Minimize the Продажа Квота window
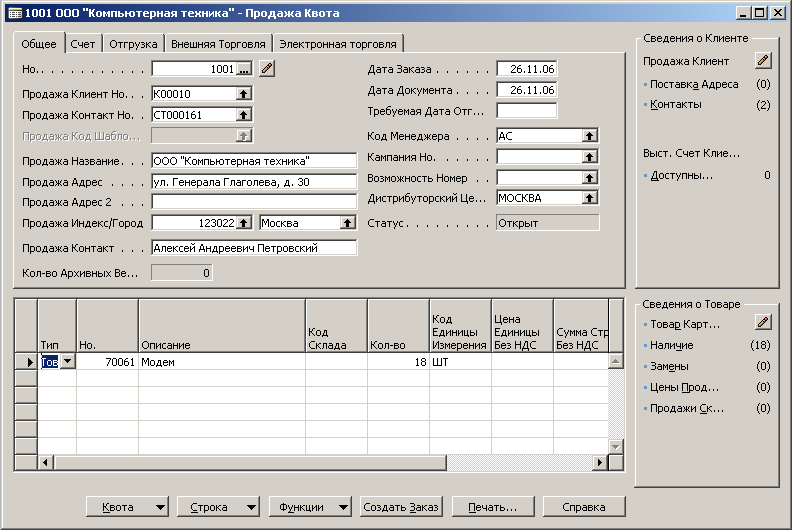This screenshot has width=792, height=530. pos(742,13)
